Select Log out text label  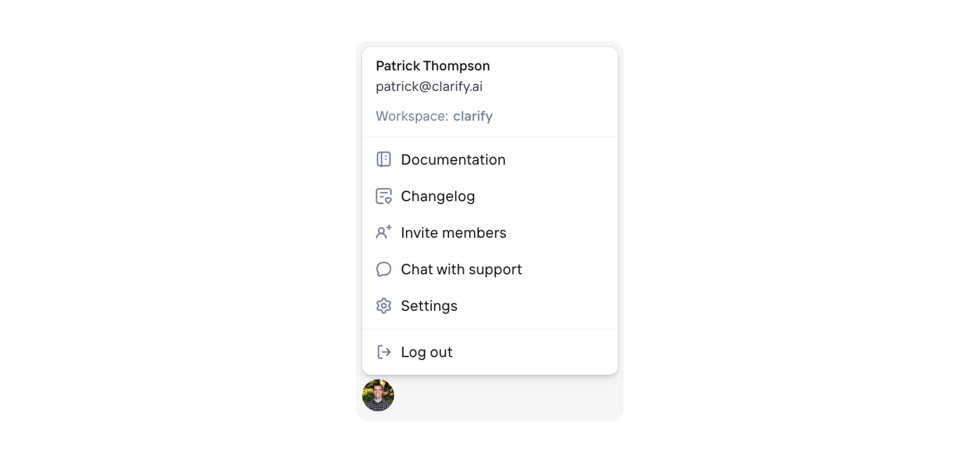coord(426,352)
